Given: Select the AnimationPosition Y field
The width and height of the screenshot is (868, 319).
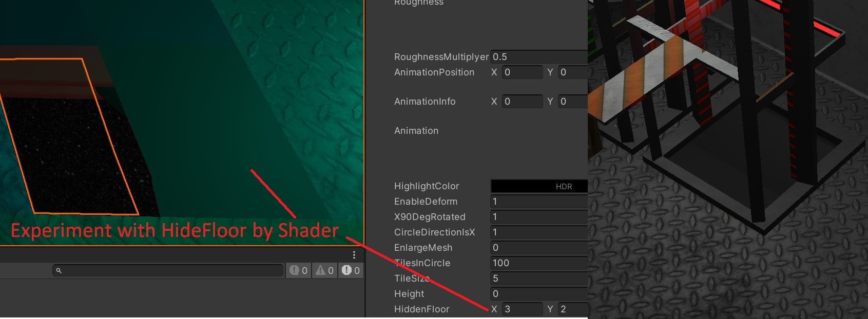Looking at the screenshot, I should pos(573,72).
